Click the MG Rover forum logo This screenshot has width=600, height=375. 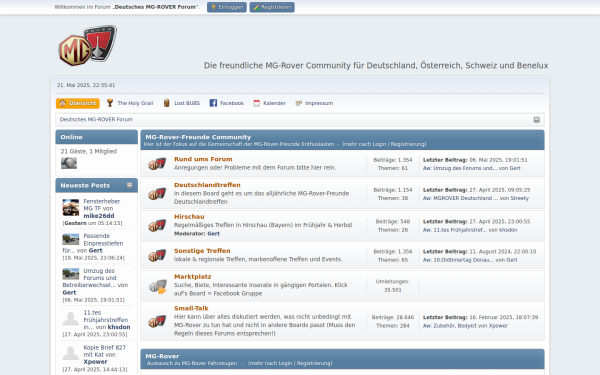(87, 45)
